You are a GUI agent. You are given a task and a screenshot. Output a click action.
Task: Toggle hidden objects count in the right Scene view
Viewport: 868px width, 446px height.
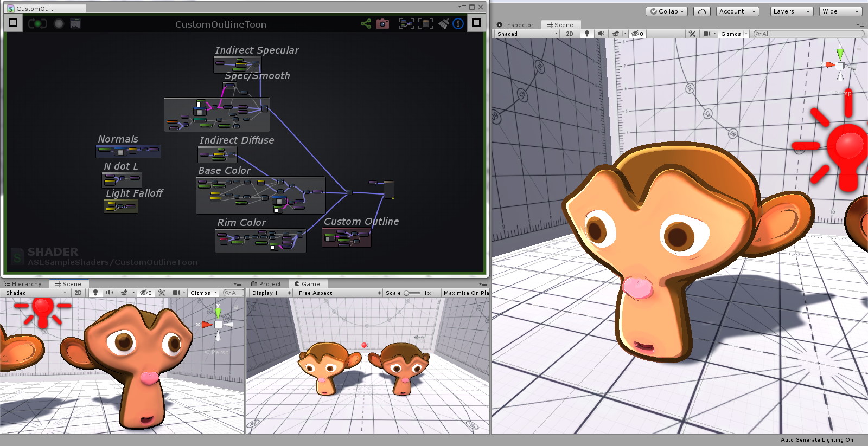click(637, 34)
